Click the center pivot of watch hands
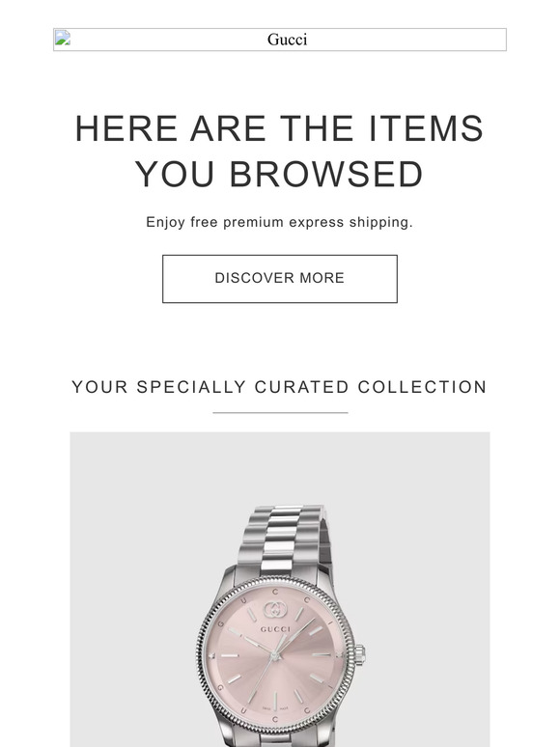Screen dimensions: 560x747 pos(275,655)
